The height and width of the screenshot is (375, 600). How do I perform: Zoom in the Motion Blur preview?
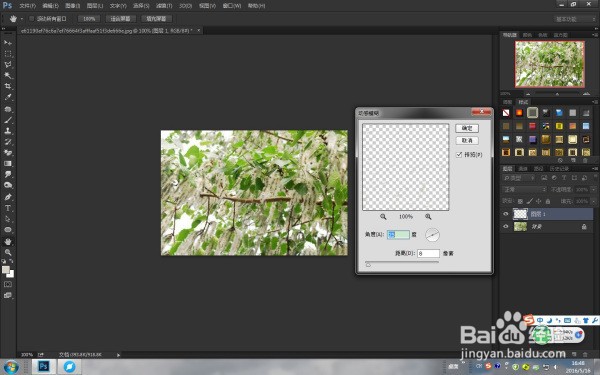point(428,217)
